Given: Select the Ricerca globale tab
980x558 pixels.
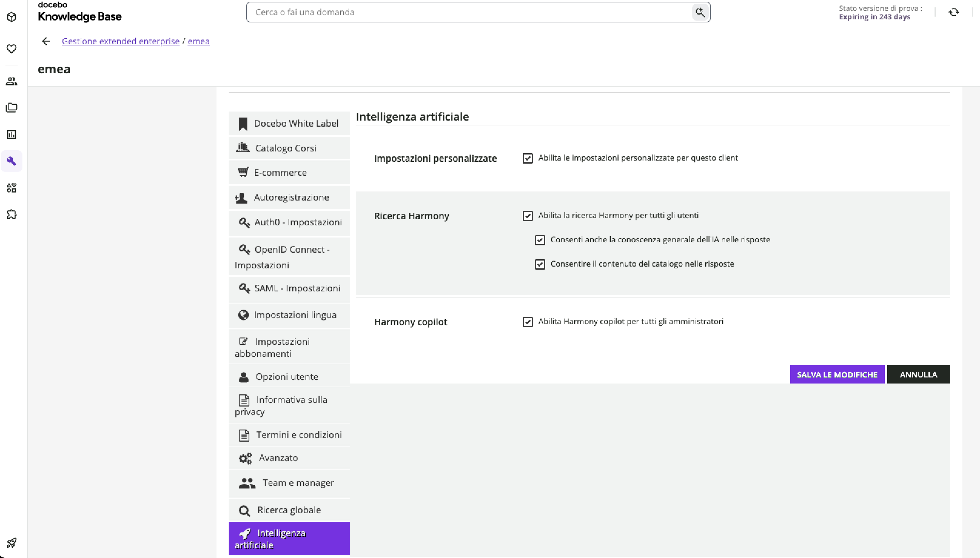Looking at the screenshot, I should [x=289, y=510].
